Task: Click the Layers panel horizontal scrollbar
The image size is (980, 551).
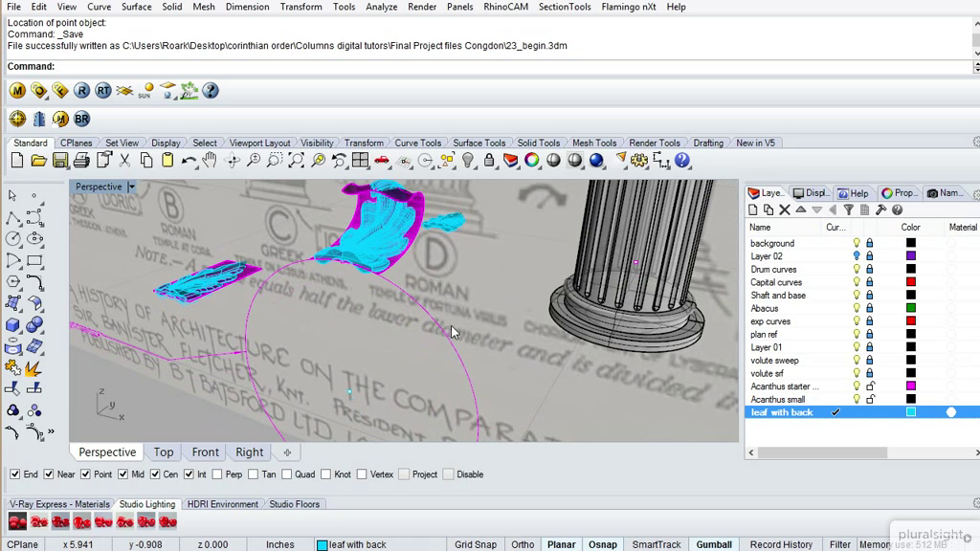Action: 822,452
